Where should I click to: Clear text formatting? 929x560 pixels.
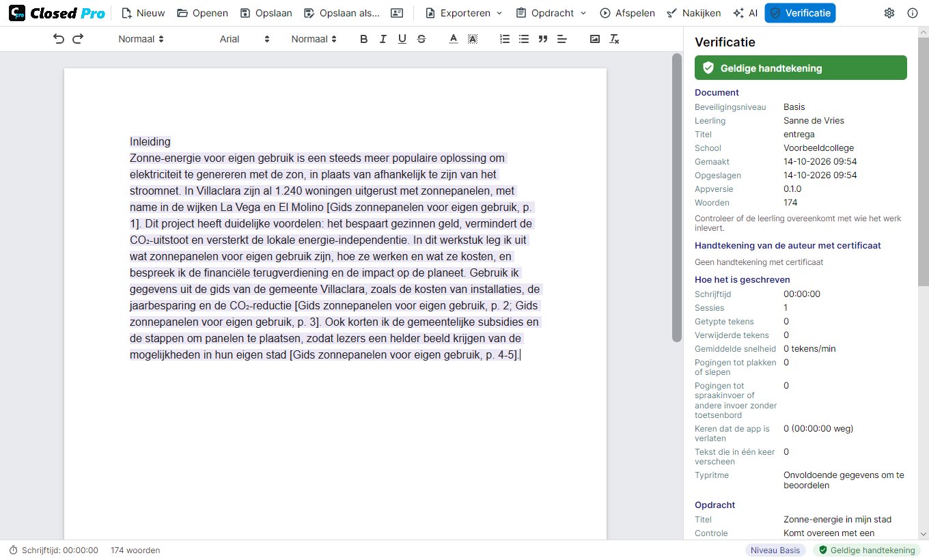click(614, 39)
